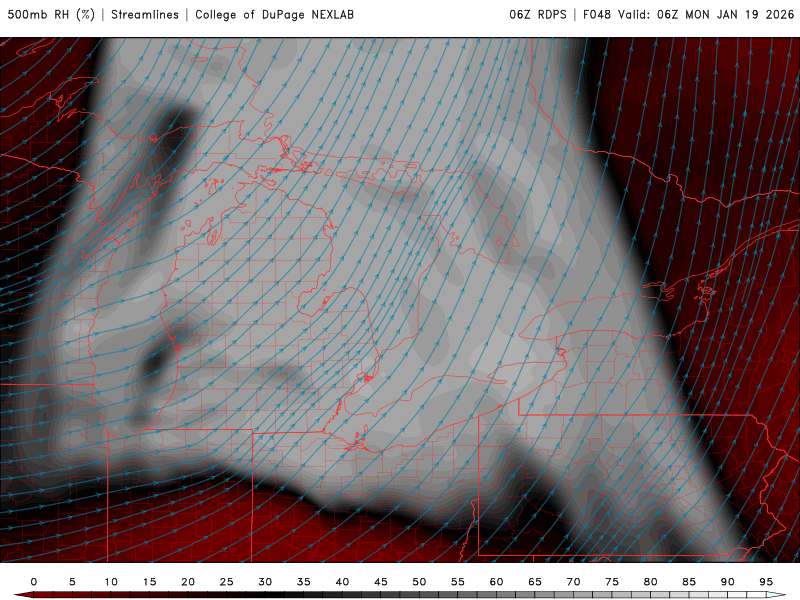Click the colorbar label "95"
This screenshot has height=600, width=800.
point(766,582)
